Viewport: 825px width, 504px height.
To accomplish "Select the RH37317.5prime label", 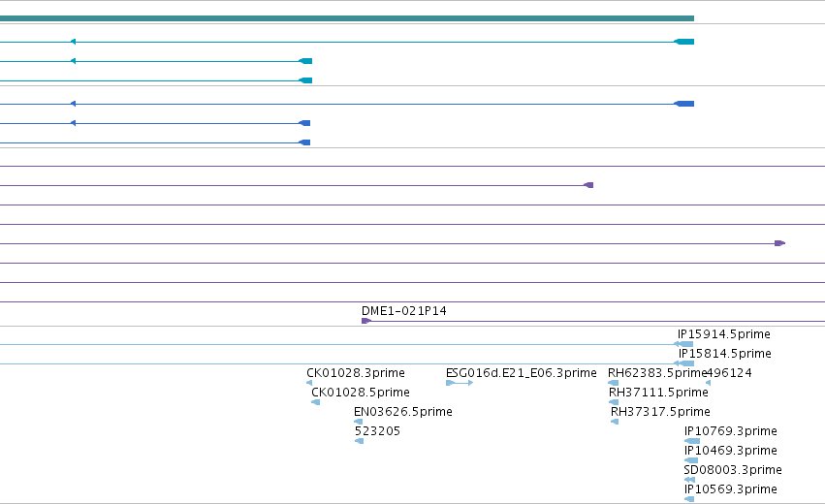I will tap(660, 411).
